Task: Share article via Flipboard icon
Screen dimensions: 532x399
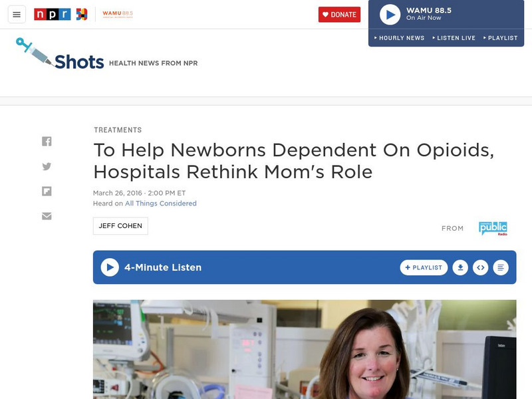Action: coord(47,192)
